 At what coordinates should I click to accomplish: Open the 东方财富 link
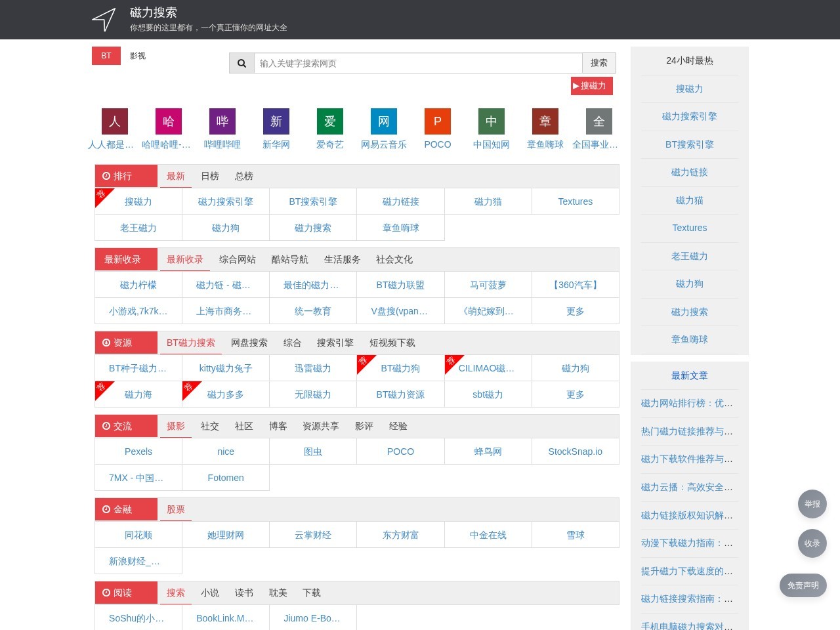pyautogui.click(x=401, y=535)
